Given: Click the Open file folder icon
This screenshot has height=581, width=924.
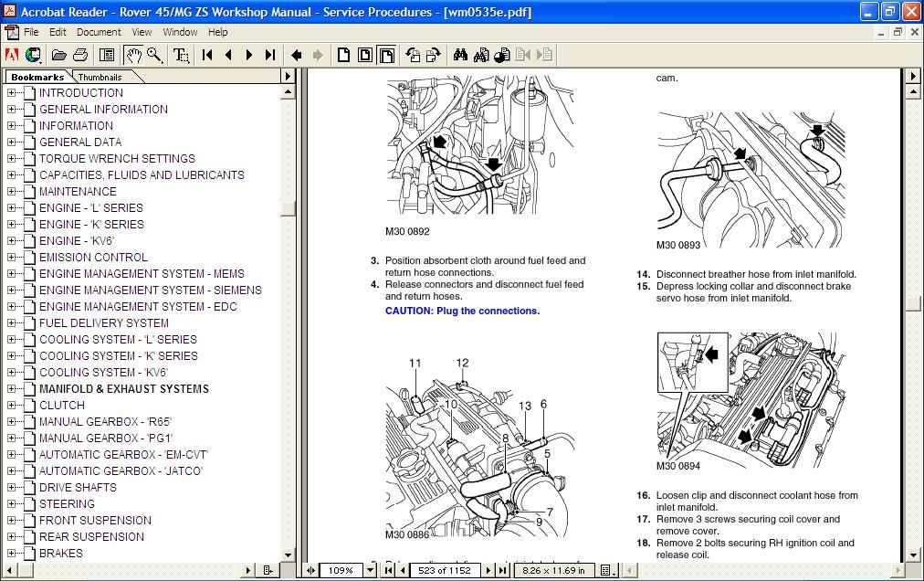Looking at the screenshot, I should click(x=59, y=56).
